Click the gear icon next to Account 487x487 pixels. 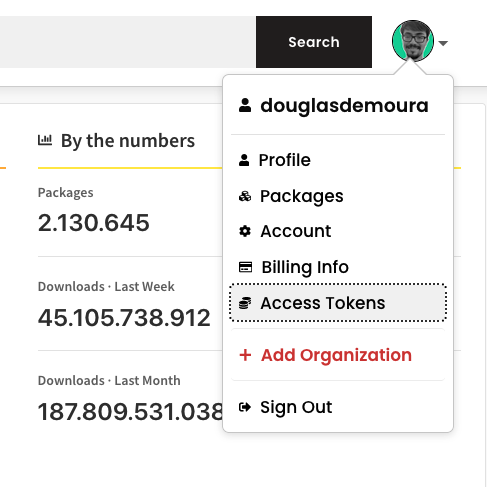tap(245, 231)
